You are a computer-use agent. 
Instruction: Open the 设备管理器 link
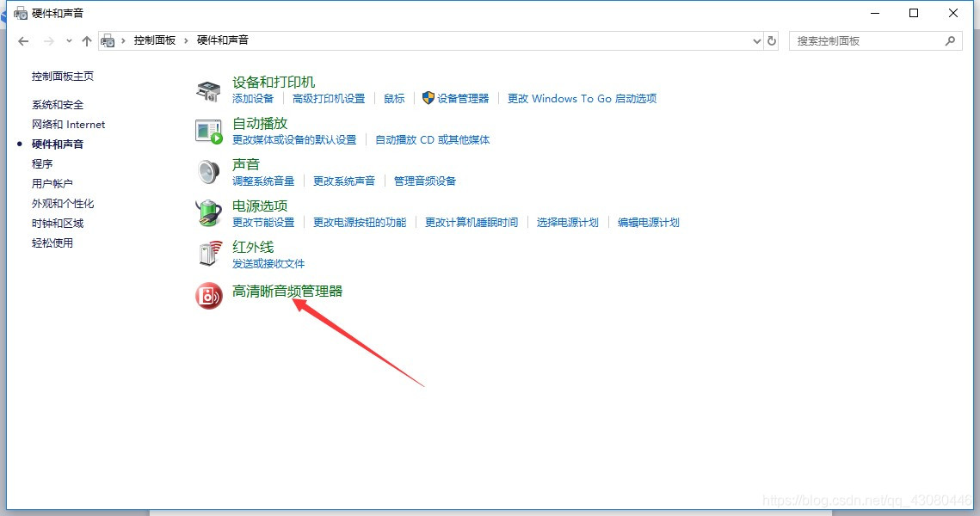click(463, 99)
